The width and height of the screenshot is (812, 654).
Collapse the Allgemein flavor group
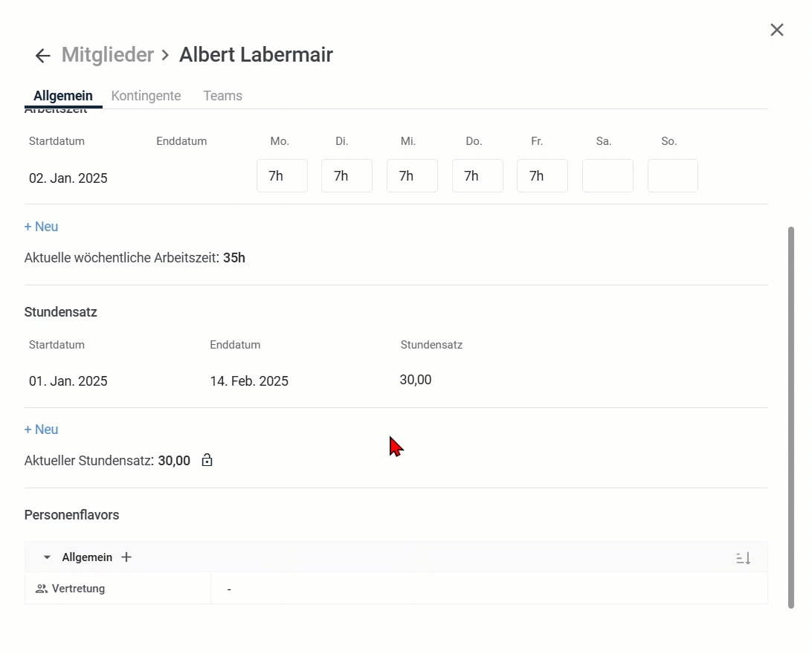tap(47, 557)
